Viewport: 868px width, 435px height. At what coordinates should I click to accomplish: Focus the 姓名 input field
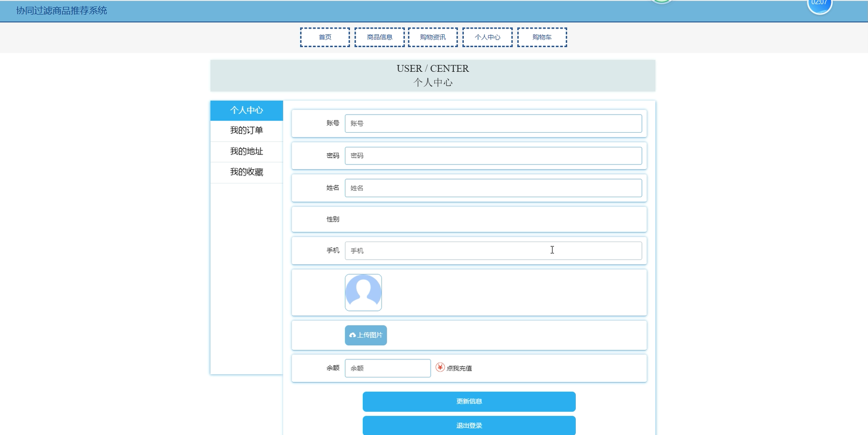493,188
